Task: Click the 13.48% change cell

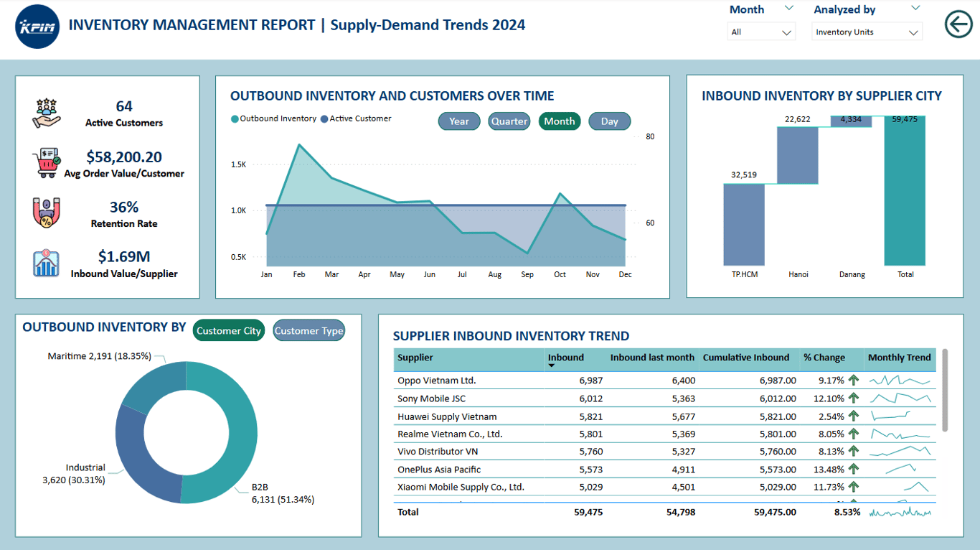Action: coord(829,470)
